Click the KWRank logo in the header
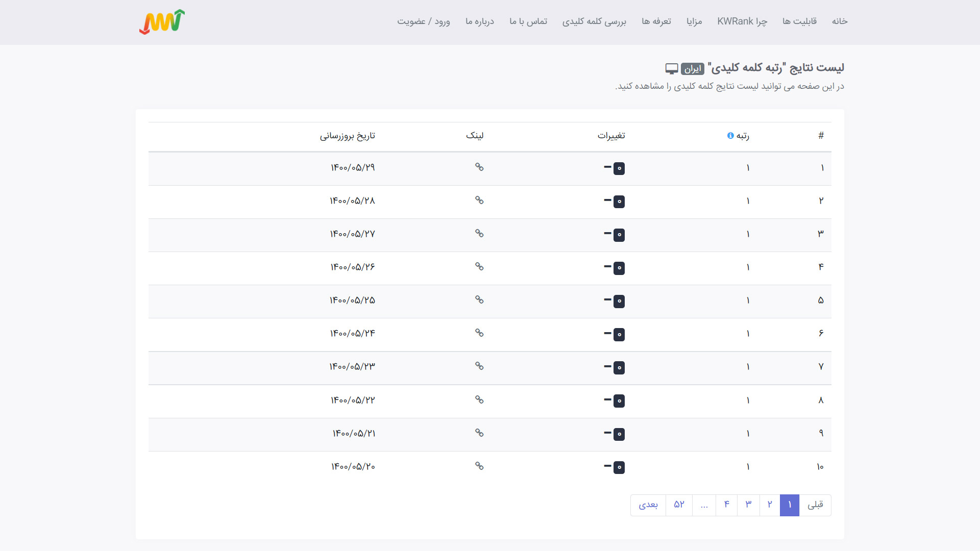The width and height of the screenshot is (980, 551). click(162, 22)
